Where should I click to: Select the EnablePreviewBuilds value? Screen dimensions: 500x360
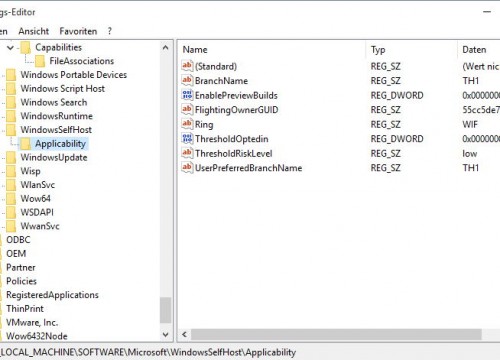[x=236, y=95]
